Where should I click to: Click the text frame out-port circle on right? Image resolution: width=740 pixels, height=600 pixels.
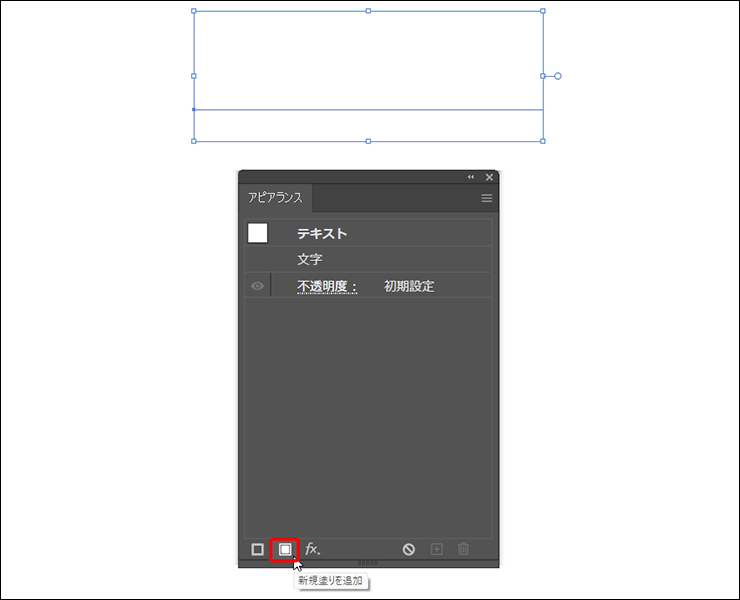coord(558,76)
